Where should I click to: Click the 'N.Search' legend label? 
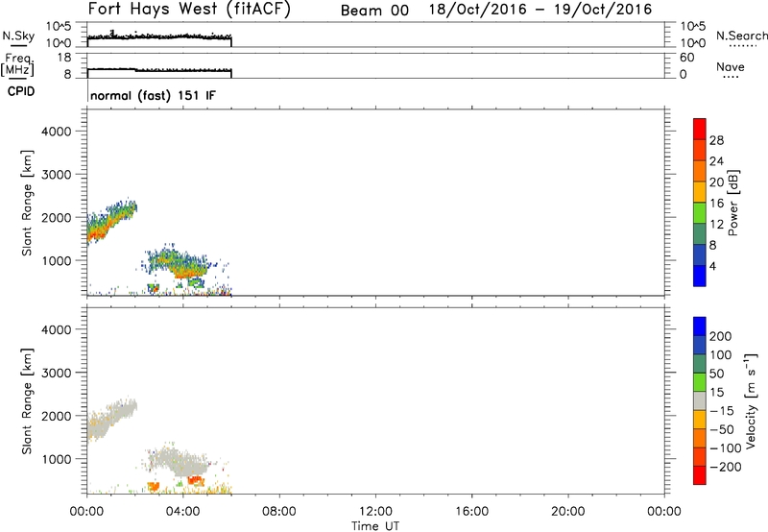click(742, 36)
